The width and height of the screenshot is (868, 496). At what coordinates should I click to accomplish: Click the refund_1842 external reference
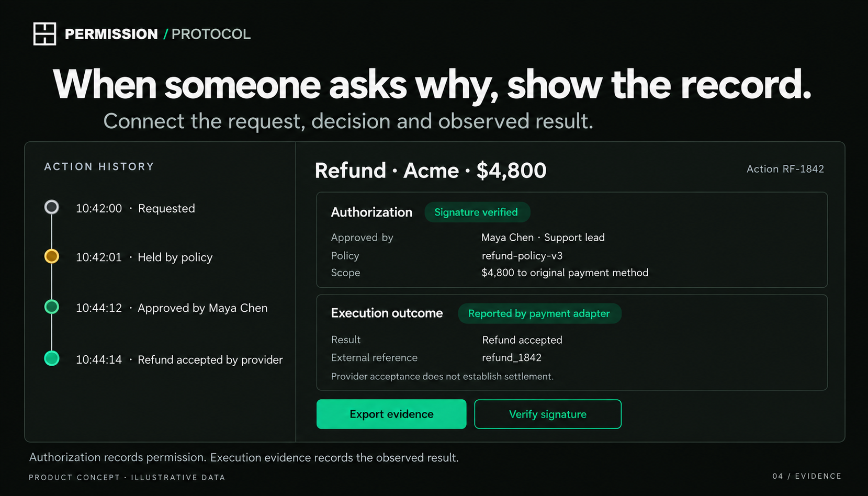[512, 358]
